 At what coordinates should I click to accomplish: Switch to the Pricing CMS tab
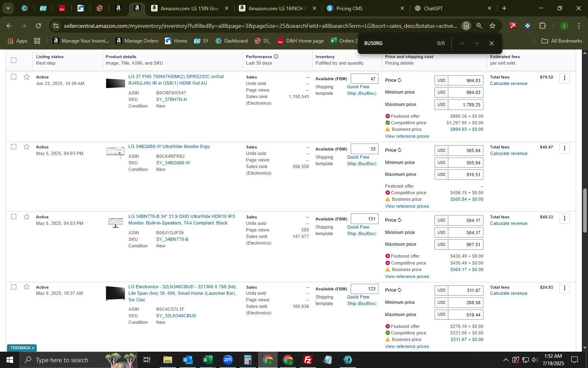tap(365, 8)
